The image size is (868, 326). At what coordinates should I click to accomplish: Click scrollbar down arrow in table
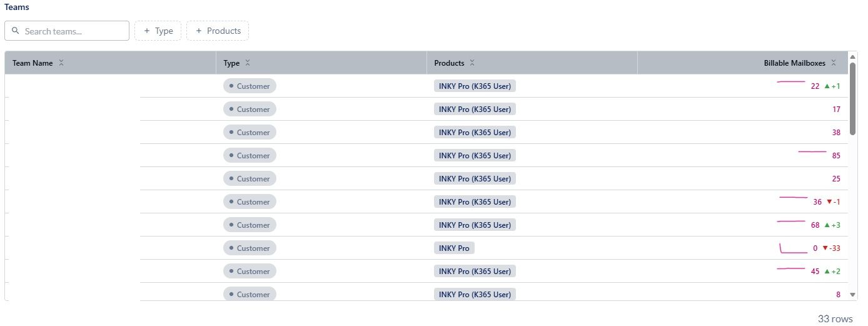coord(852,294)
